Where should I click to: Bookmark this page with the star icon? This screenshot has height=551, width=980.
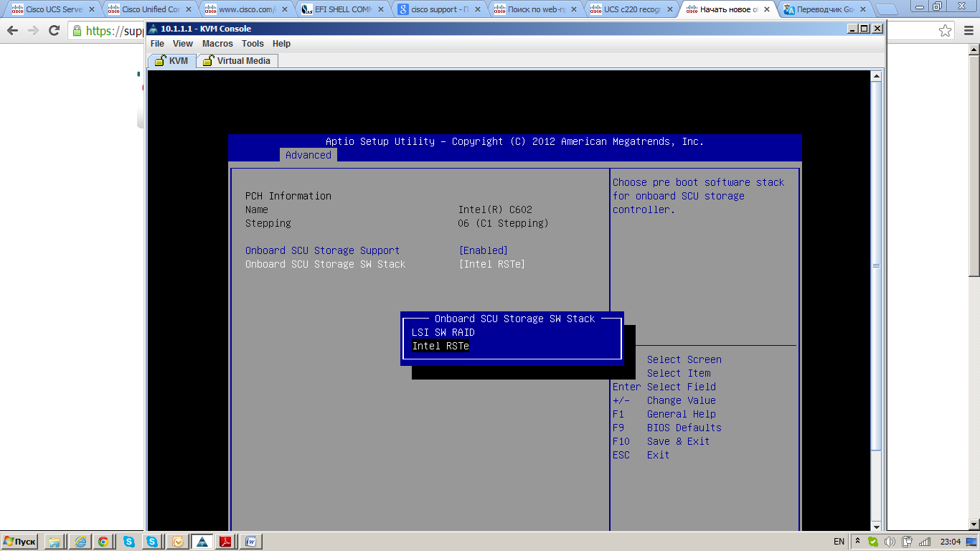tap(946, 31)
